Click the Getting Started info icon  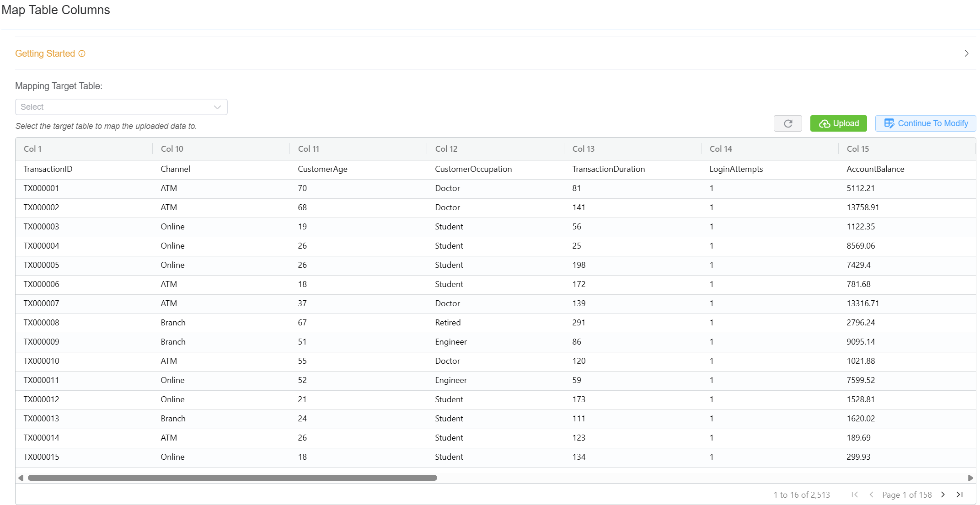point(82,53)
